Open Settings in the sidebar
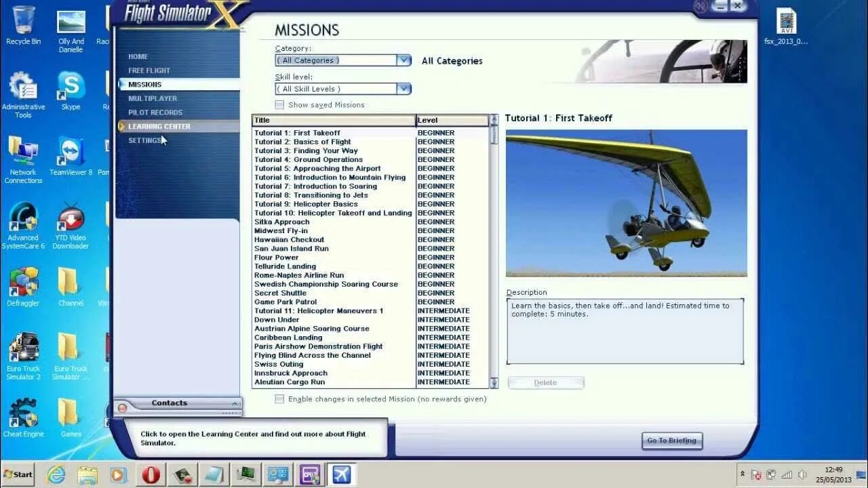 pyautogui.click(x=145, y=140)
